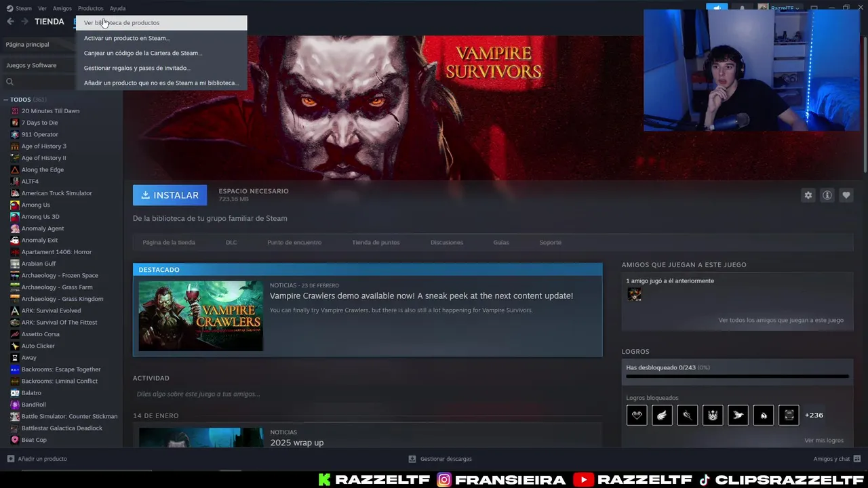The width and height of the screenshot is (868, 488).
Task: Click the library search field
Action: click(x=41, y=82)
